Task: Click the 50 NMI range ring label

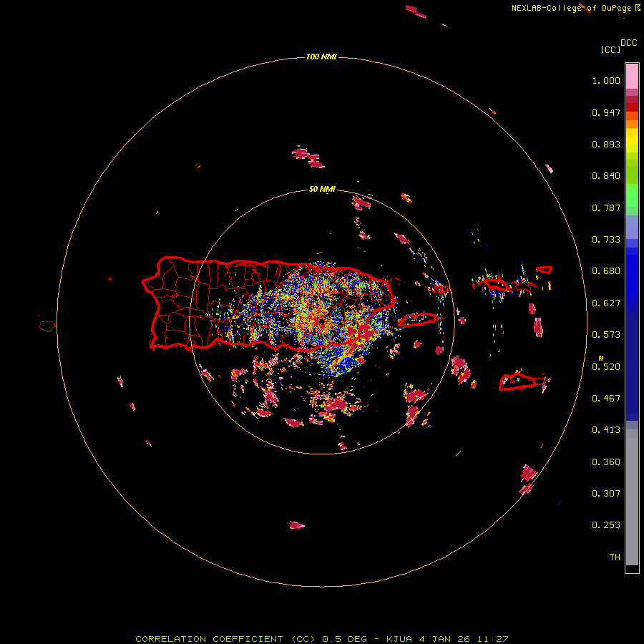Action: (322, 189)
